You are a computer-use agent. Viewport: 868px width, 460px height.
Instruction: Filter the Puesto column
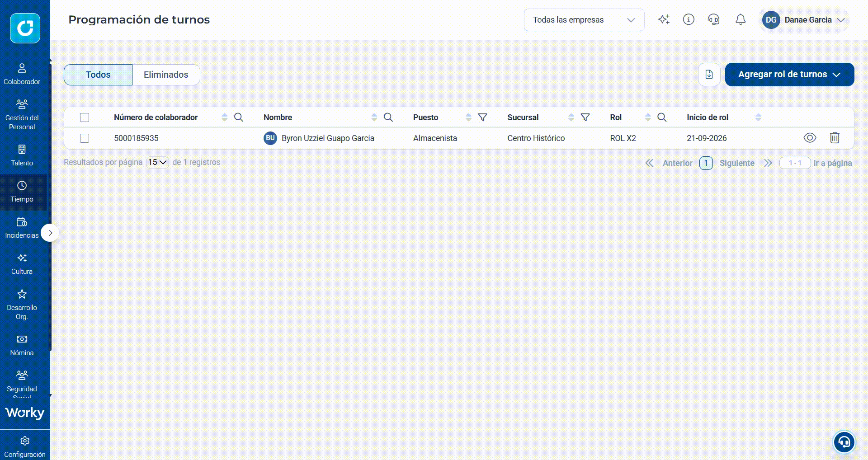pyautogui.click(x=482, y=117)
